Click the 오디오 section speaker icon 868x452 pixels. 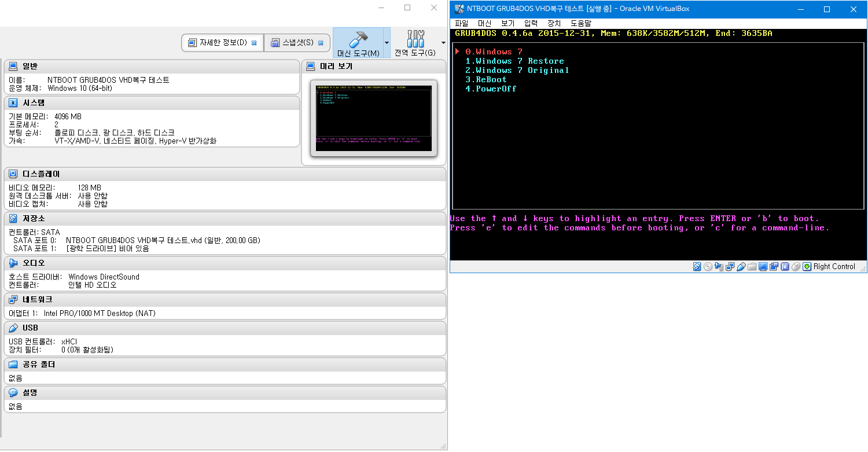[13, 263]
